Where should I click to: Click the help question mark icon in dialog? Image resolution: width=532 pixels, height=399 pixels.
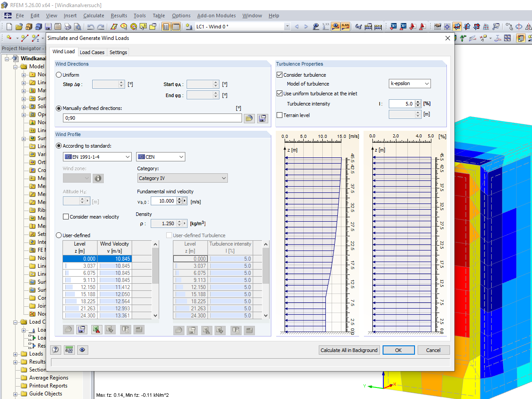[x=55, y=350]
